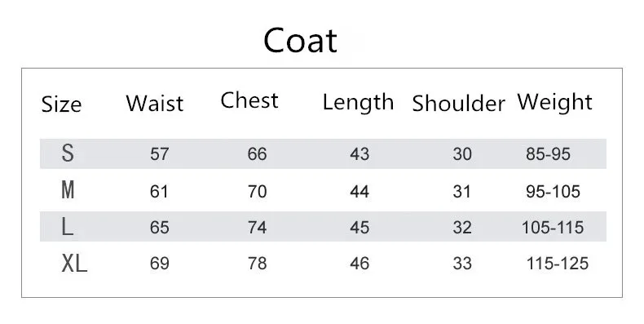
Task: Click the L size row label
Action: pyautogui.click(x=68, y=227)
